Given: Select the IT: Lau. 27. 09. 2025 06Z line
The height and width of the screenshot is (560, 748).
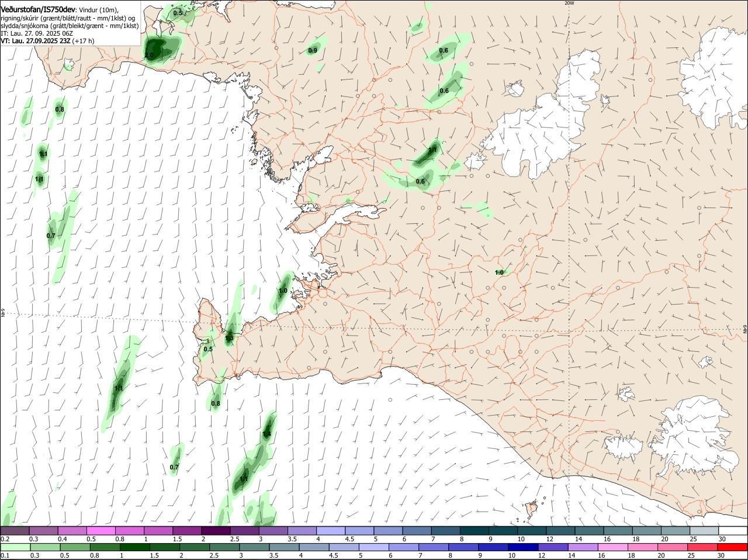Looking at the screenshot, I should (37, 33).
